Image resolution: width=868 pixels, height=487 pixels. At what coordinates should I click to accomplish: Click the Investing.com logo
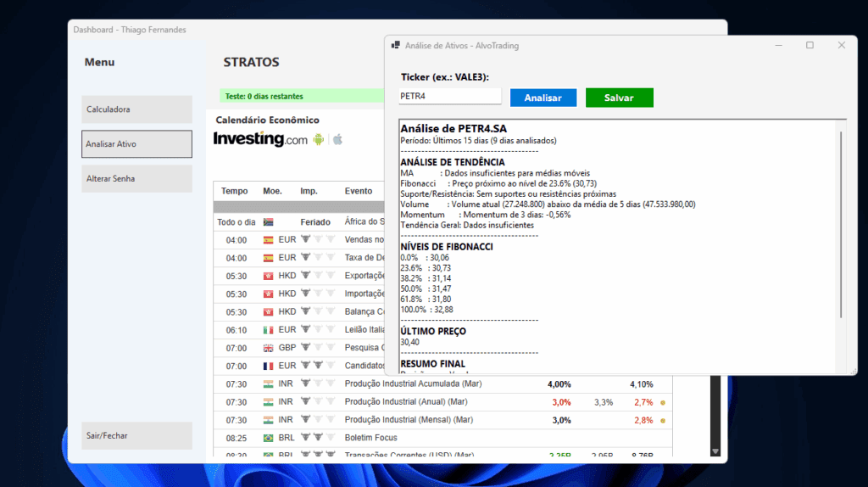coord(260,138)
